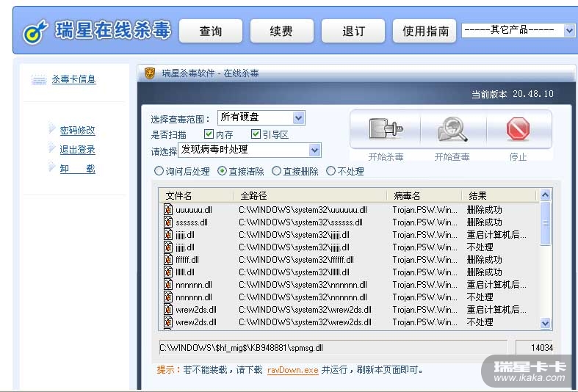The width and height of the screenshot is (578, 392).
Task: Click the 续费 renew button
Action: (281, 31)
